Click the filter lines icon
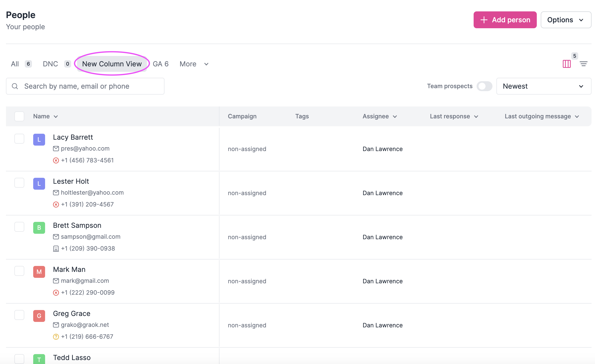 click(x=583, y=64)
